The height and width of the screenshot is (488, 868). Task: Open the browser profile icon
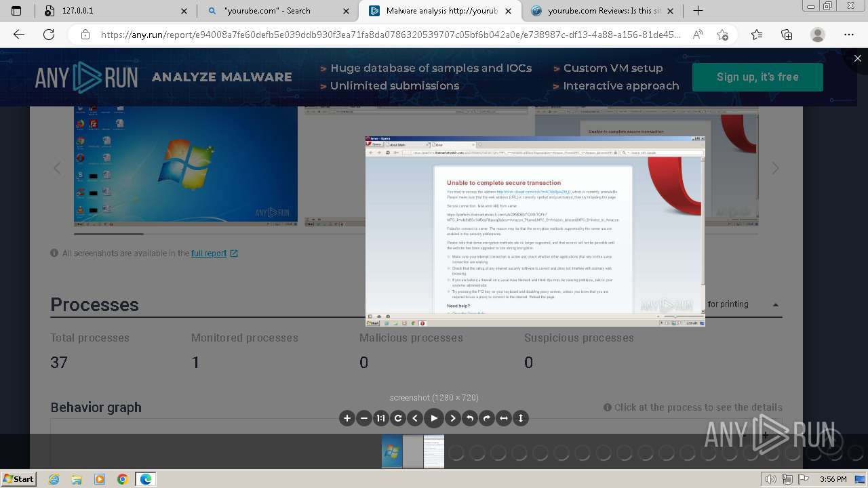(818, 35)
